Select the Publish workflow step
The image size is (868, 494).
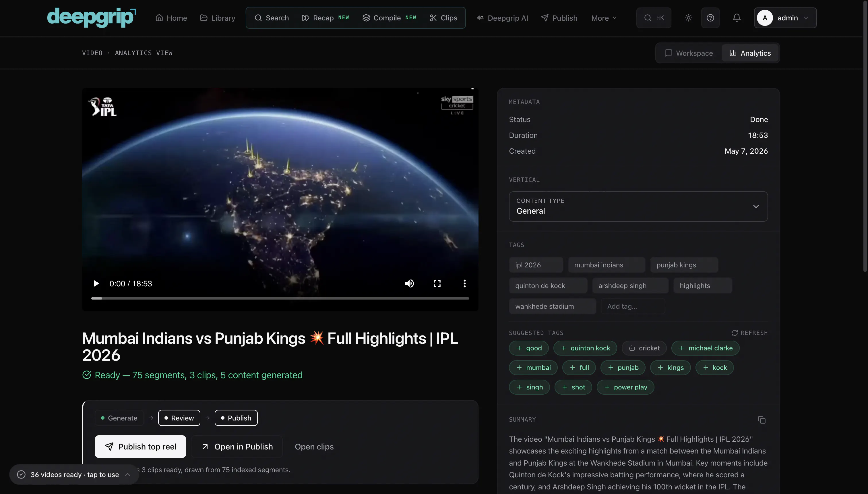[236, 418]
